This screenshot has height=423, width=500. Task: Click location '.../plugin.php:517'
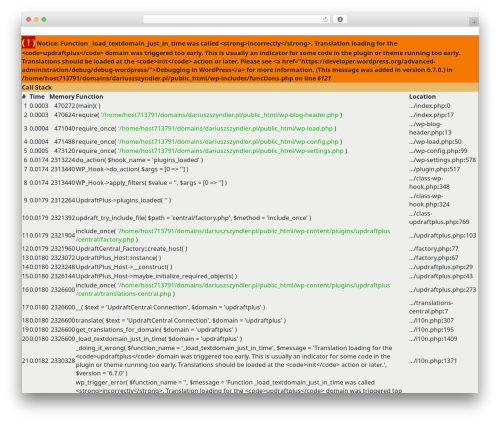(x=434, y=169)
